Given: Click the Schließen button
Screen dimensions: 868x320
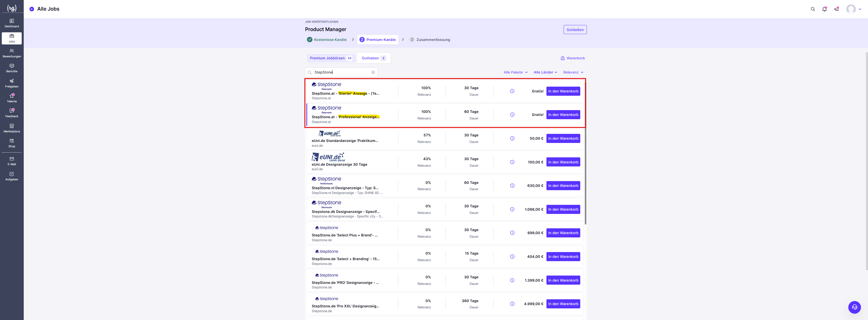Looking at the screenshot, I should (x=575, y=30).
